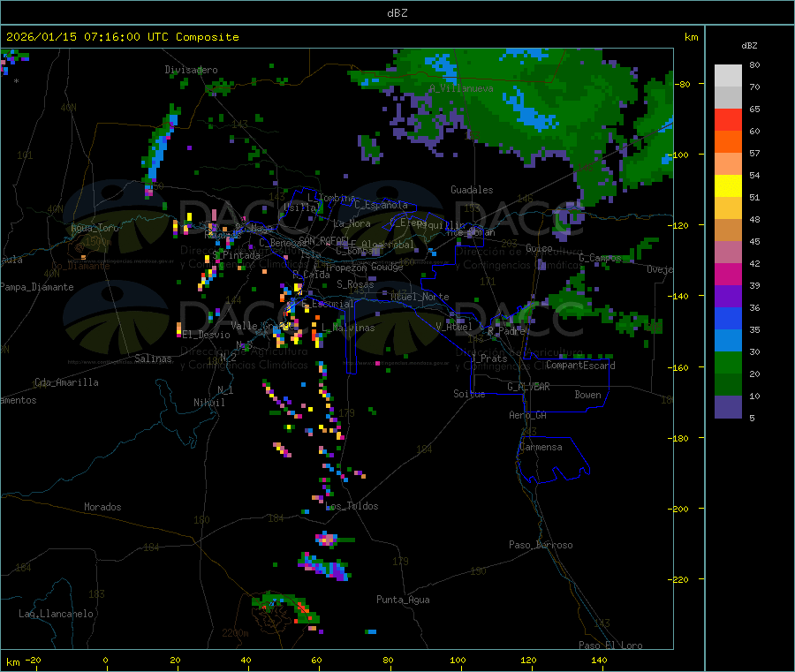Click the Paso_El_Loro label
795x672 pixels.
(x=610, y=646)
